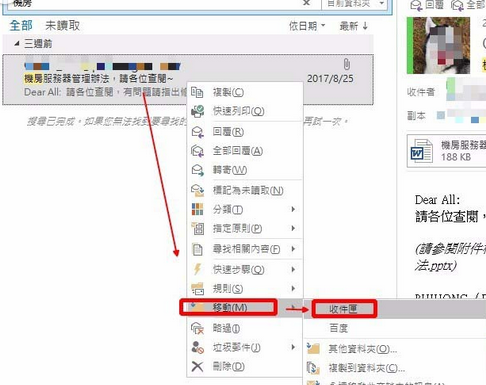Select 收件匣 in the Move submenu
Viewport: 486px width, 385px height.
(x=395, y=309)
